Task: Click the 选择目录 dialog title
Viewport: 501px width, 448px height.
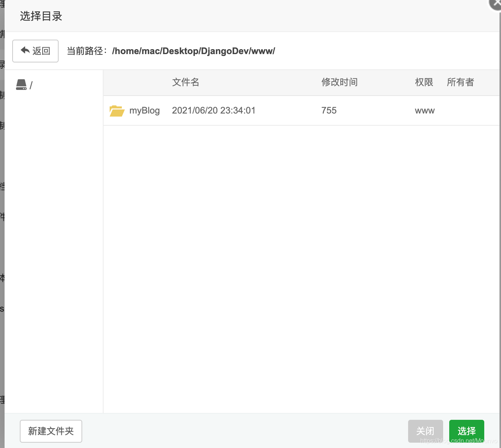Action: click(41, 16)
